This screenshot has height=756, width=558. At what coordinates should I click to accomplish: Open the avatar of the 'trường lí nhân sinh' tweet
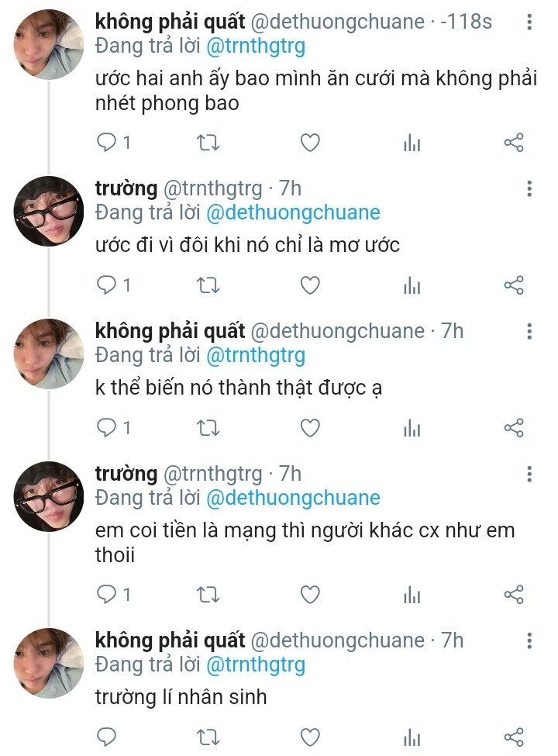pyautogui.click(x=50, y=664)
